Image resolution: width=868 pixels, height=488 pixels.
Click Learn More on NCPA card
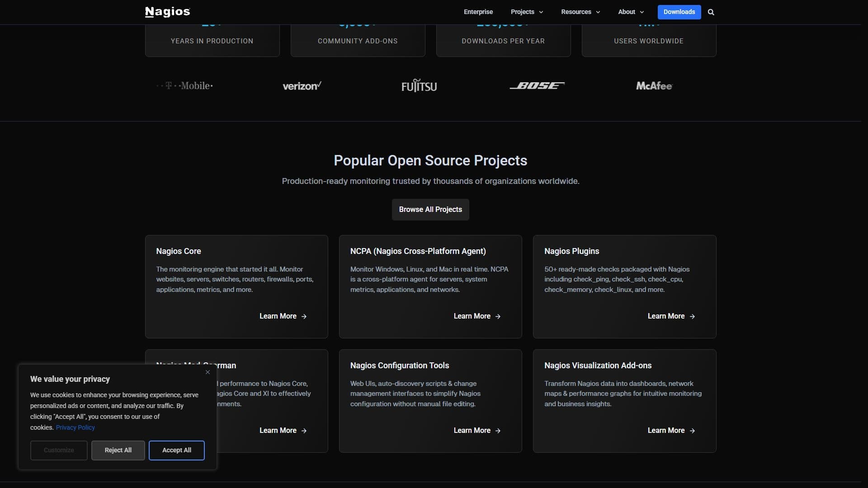pos(477,316)
